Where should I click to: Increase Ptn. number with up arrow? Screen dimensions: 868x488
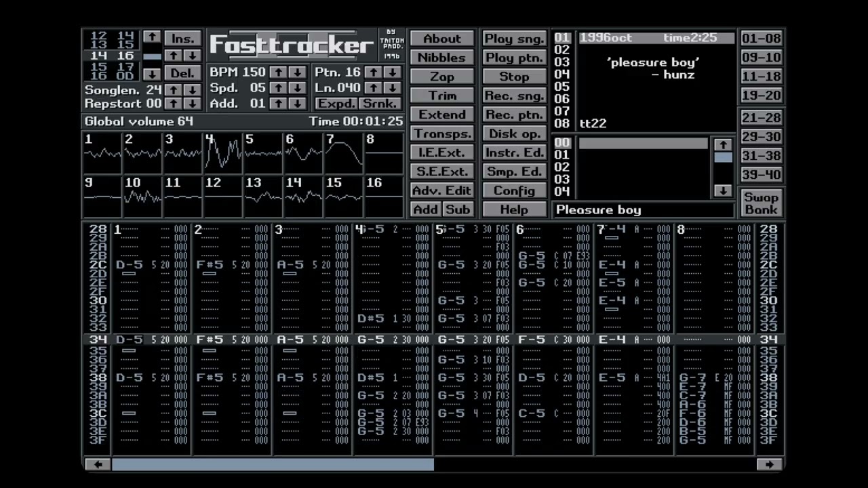tap(373, 72)
